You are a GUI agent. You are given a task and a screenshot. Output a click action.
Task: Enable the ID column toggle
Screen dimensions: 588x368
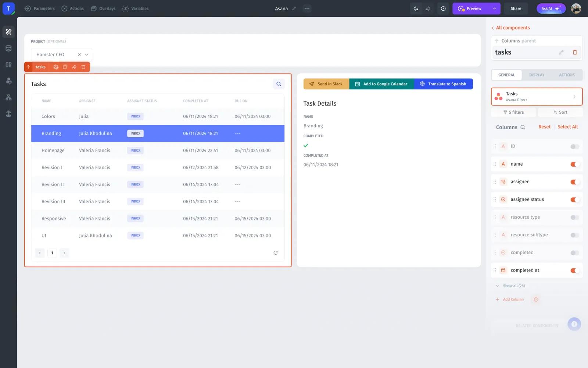tap(574, 146)
